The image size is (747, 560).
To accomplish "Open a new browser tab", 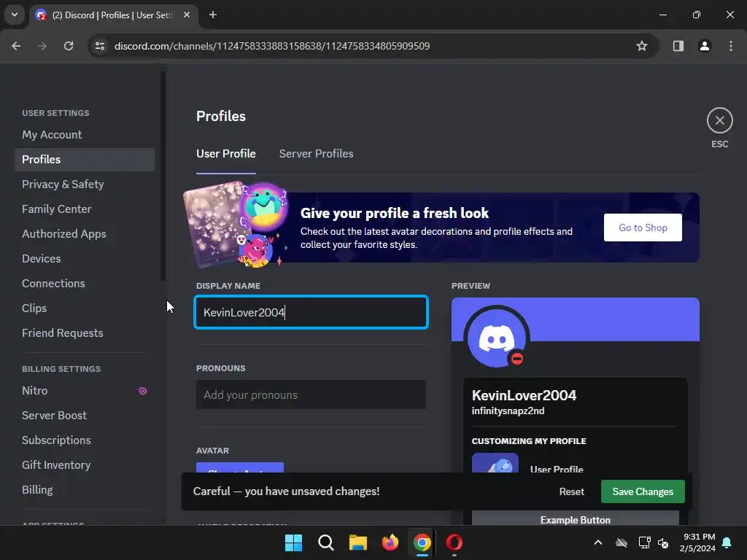I will 213,15.
